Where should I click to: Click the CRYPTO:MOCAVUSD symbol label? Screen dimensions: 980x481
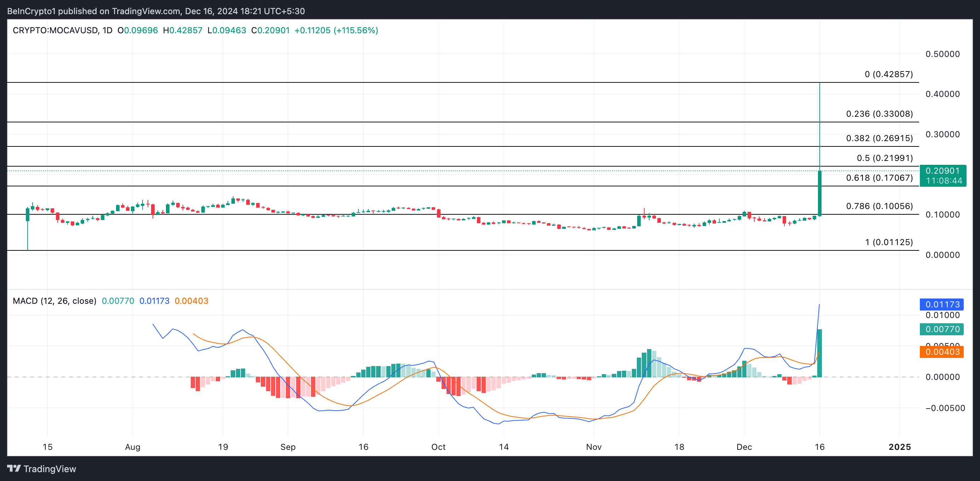coord(55,30)
